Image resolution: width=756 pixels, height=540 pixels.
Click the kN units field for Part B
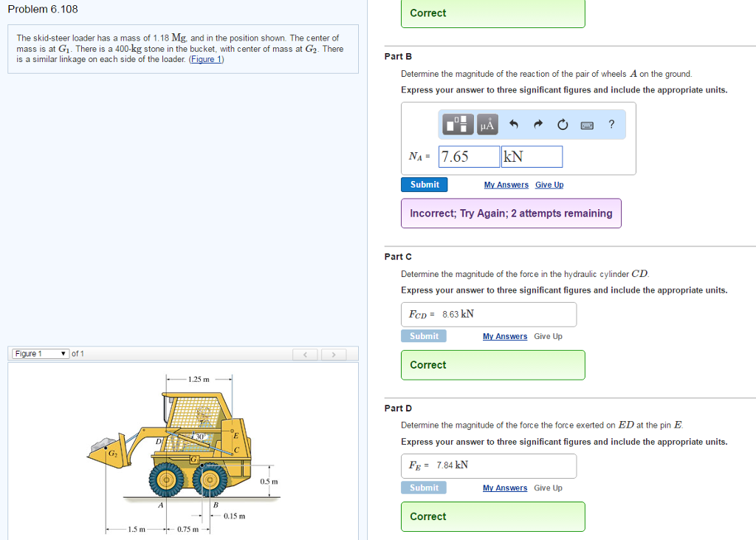point(532,157)
